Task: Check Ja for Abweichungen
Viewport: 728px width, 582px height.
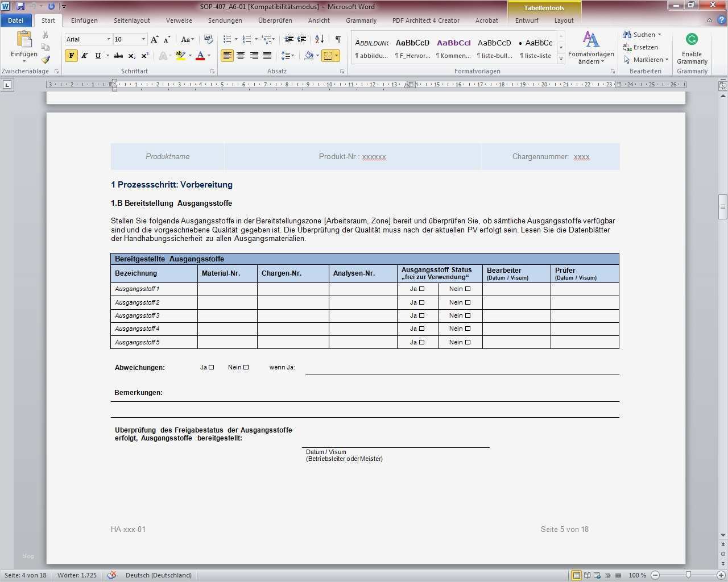Action: point(211,367)
